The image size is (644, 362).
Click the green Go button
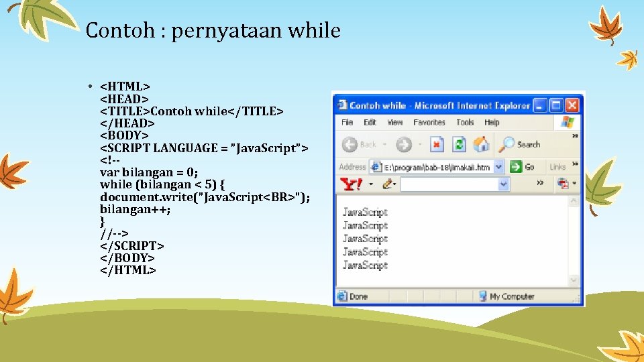click(x=522, y=167)
